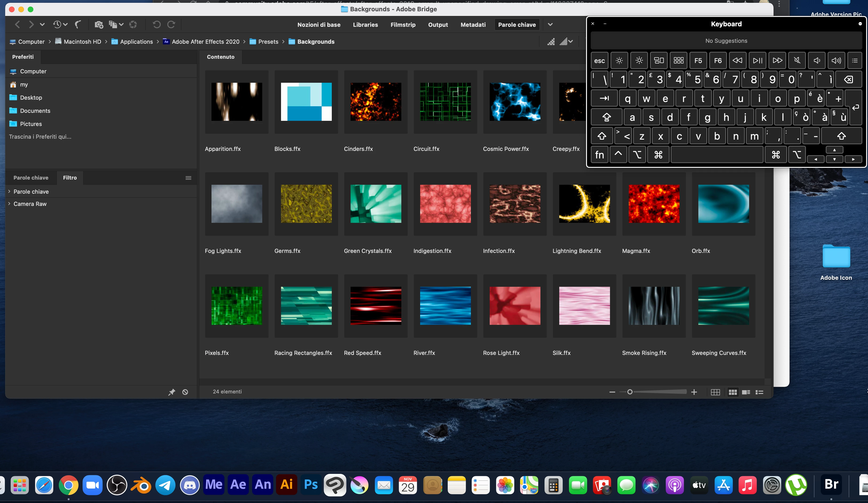Switch to thumbnail view mode
Viewport: 868px width, 503px height.
tap(733, 392)
